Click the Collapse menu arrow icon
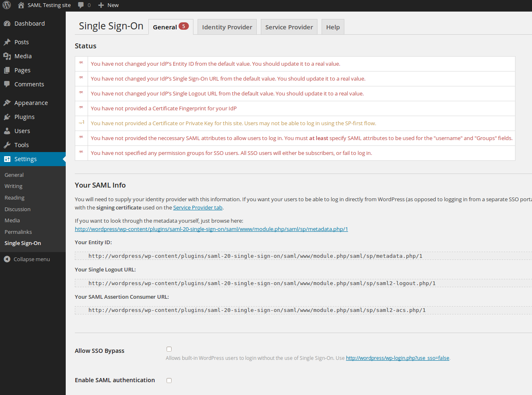This screenshot has width=532, height=395. [7, 259]
